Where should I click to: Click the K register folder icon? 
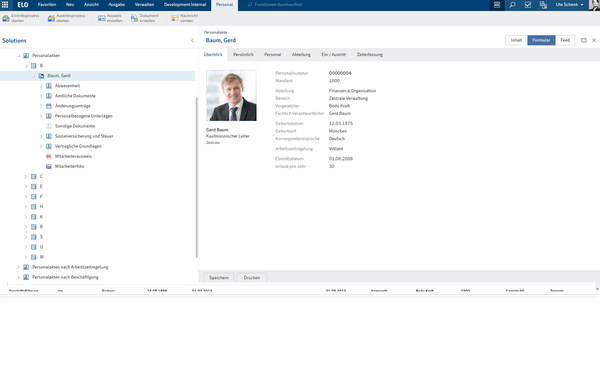[34, 217]
